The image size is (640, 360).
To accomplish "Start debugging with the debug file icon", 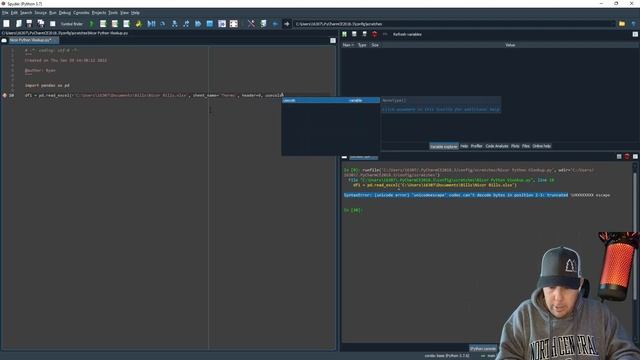I will point(151,24).
